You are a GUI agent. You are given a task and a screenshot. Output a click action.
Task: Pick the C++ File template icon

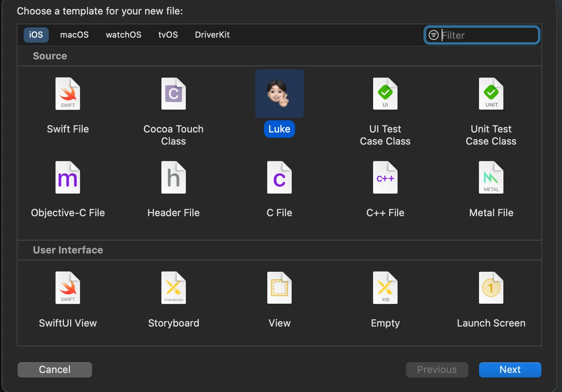click(385, 178)
